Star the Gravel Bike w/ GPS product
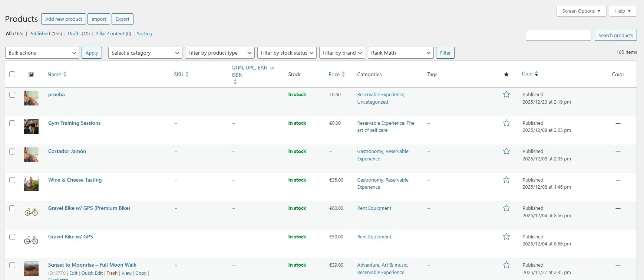The height and width of the screenshot is (280, 644). click(x=506, y=237)
